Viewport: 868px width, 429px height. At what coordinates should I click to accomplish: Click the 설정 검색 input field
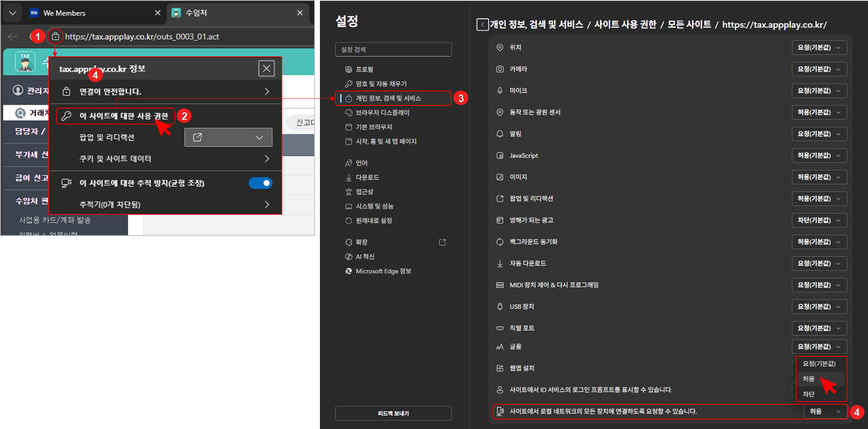point(393,49)
